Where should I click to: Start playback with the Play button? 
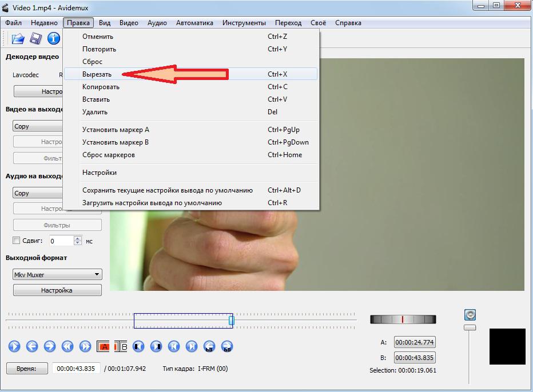pos(14,346)
